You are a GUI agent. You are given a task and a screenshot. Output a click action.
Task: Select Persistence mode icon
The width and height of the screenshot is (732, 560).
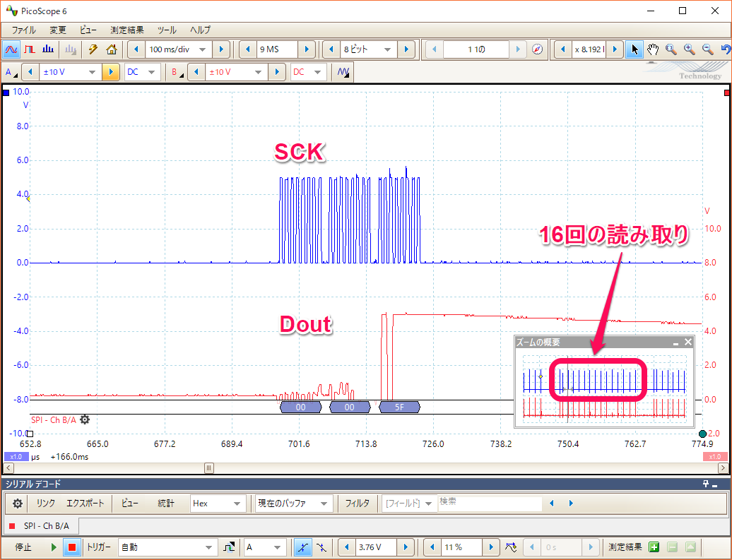point(30,49)
